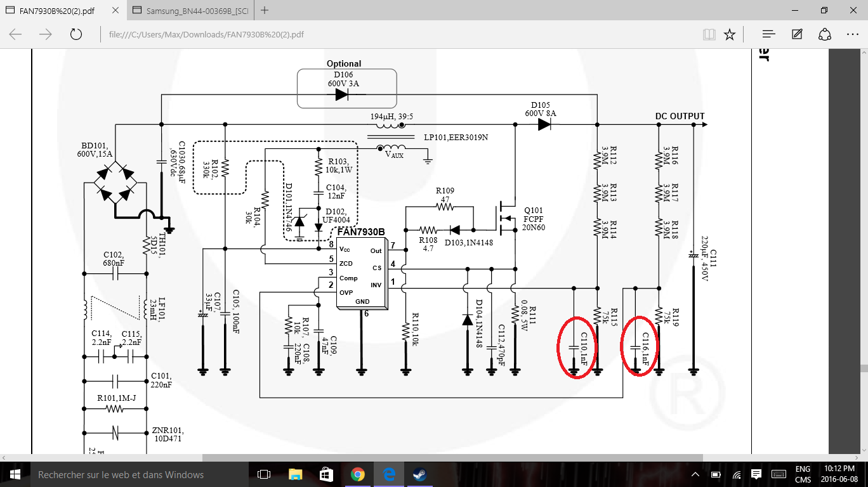Click the forward navigation arrow
The width and height of the screenshot is (868, 487).
click(46, 34)
